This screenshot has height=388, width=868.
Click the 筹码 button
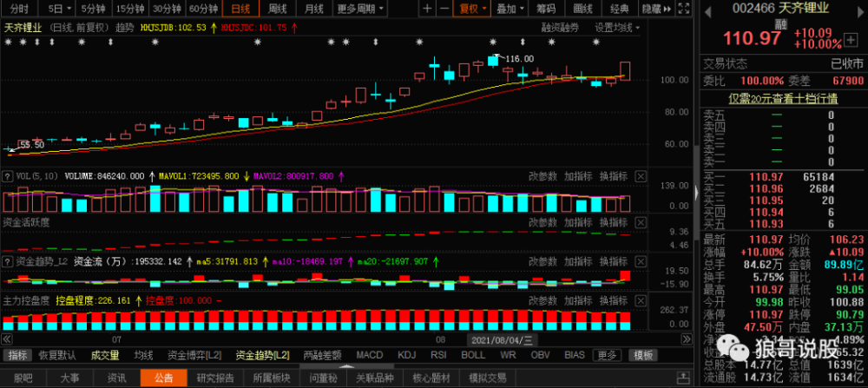546,9
